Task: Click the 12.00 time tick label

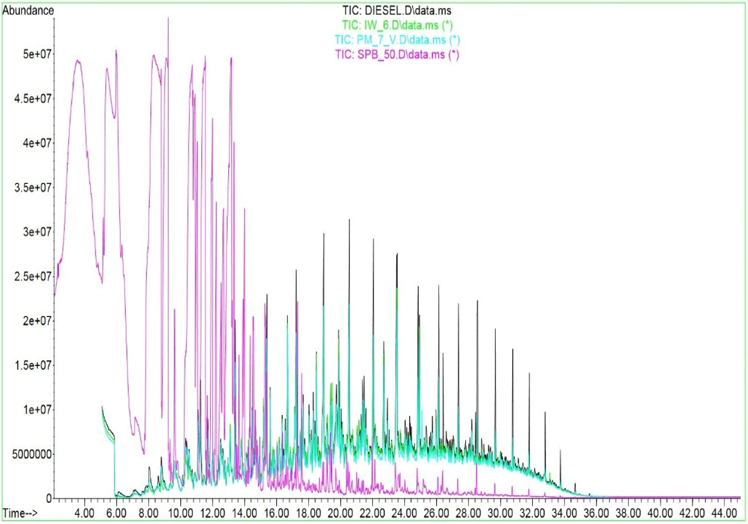Action: [212, 514]
